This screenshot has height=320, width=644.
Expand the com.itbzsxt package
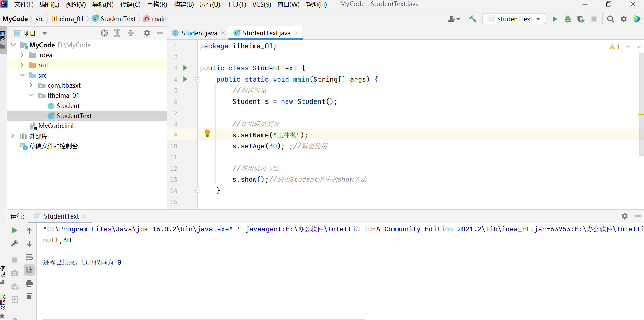31,85
